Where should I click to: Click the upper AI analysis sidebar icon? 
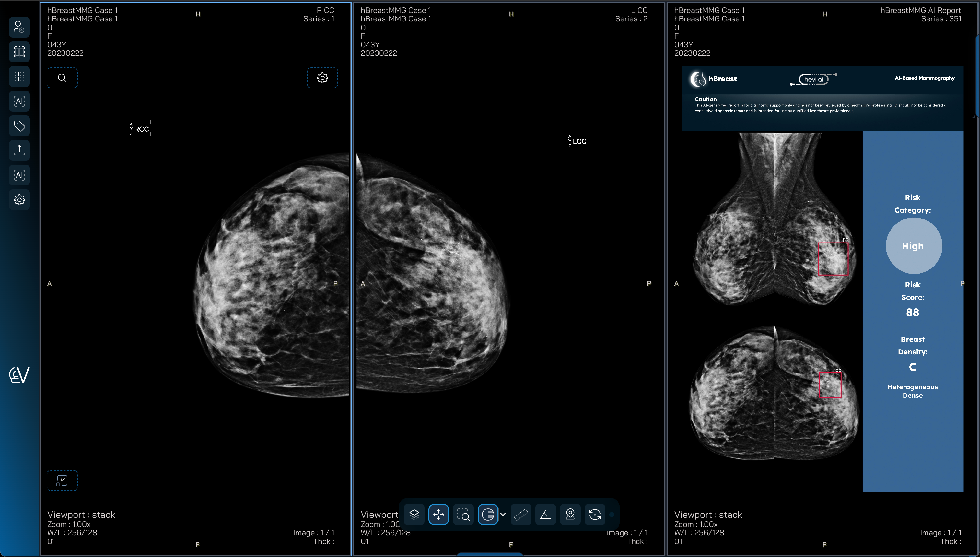(x=19, y=101)
